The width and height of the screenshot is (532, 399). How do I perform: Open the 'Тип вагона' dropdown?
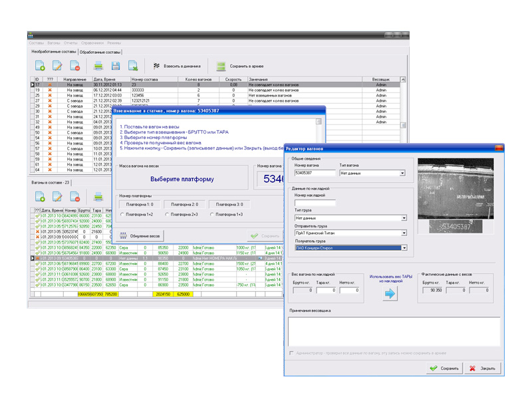point(402,174)
